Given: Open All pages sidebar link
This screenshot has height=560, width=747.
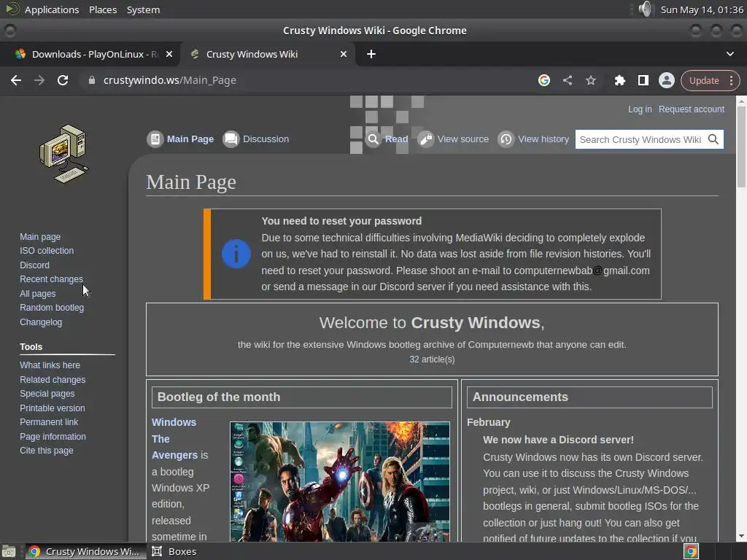Looking at the screenshot, I should point(38,294).
